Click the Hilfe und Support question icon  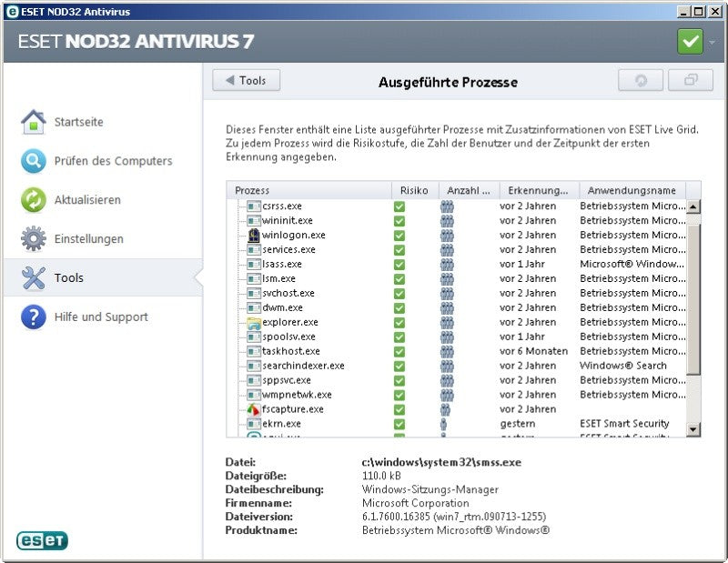(34, 317)
